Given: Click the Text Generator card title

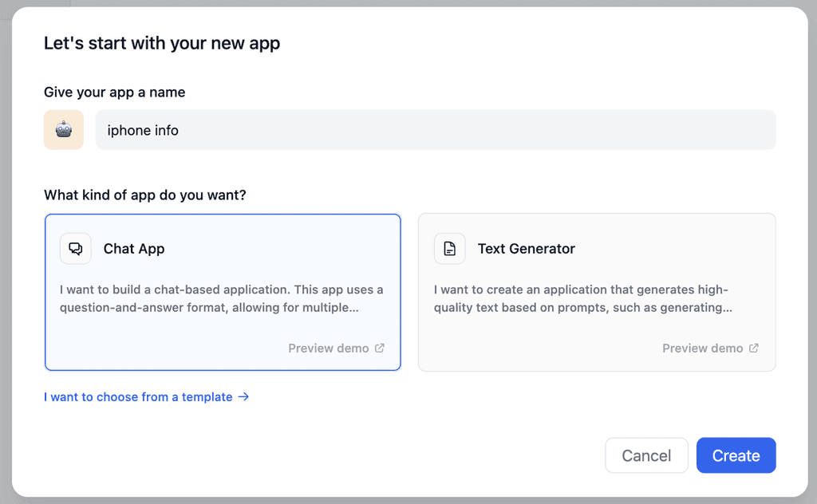Looking at the screenshot, I should (x=526, y=248).
